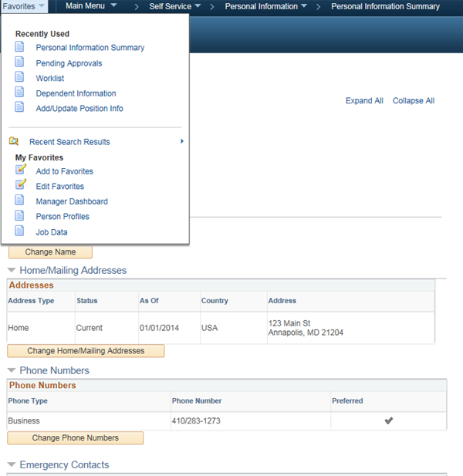Open Person Profiles favorite

tap(63, 217)
